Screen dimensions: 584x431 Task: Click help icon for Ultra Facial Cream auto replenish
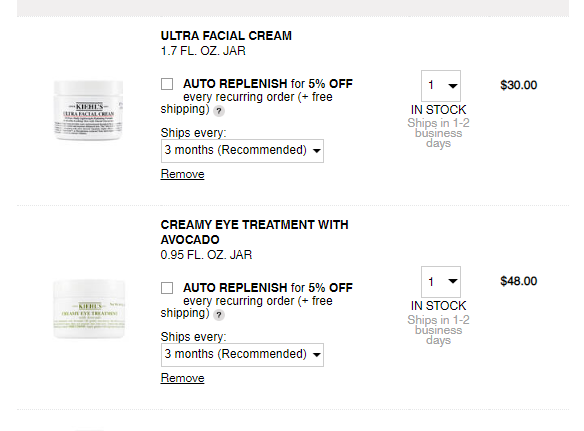[x=219, y=111]
